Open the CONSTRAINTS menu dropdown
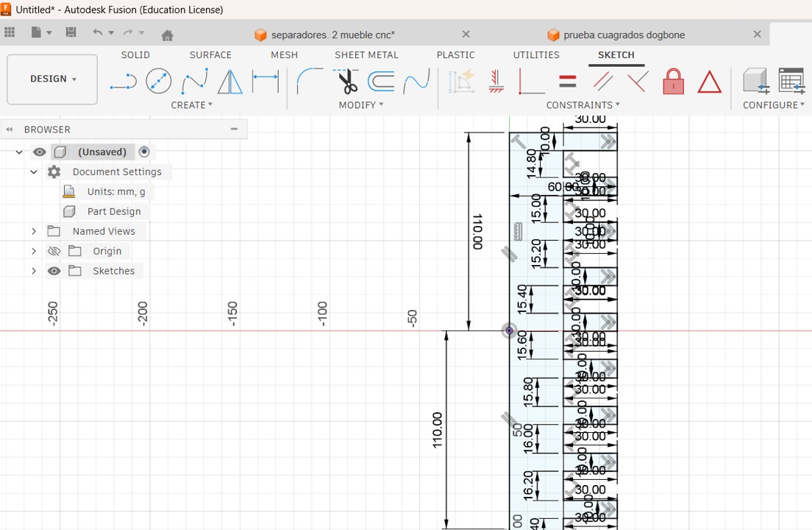The width and height of the screenshot is (812, 530). pyautogui.click(x=583, y=105)
